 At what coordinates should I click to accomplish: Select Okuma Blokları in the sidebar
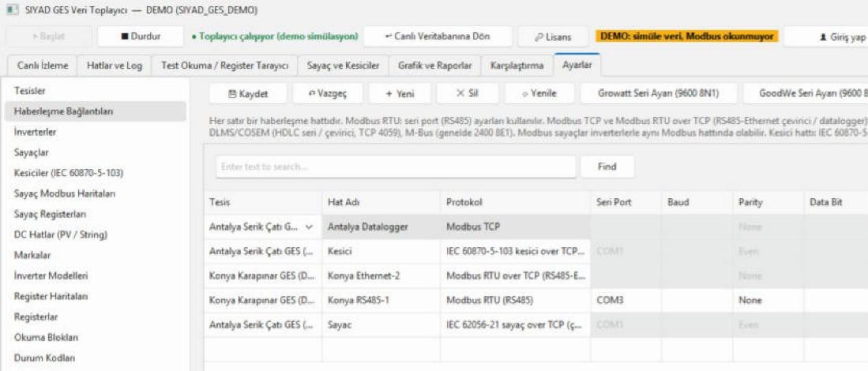pyautogui.click(x=94, y=337)
